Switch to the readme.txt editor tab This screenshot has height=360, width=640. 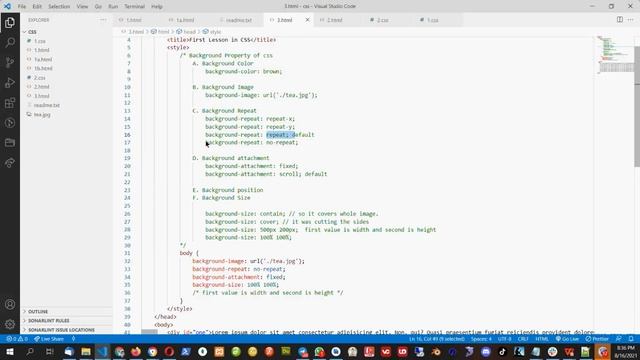pos(238,20)
